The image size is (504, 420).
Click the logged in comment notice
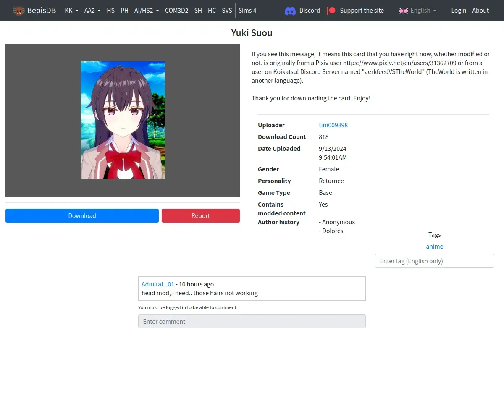click(188, 307)
